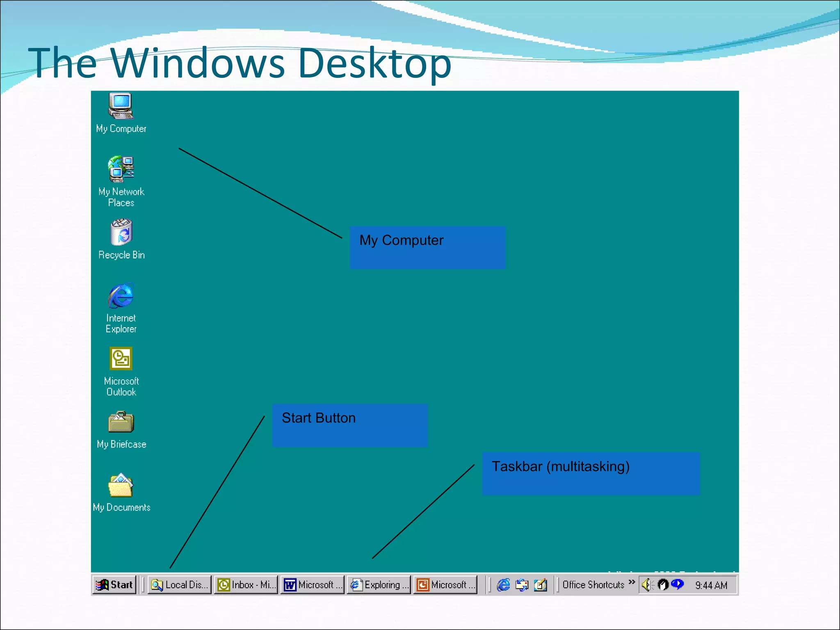Open the Microsoft Outlook desktop icon
This screenshot has width=840, height=630.
(121, 358)
